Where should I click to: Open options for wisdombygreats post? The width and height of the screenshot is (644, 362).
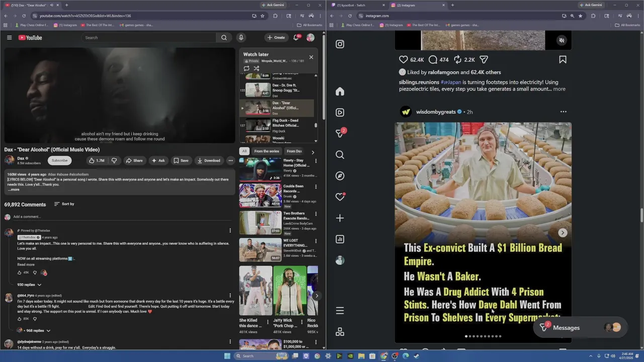coord(563,112)
